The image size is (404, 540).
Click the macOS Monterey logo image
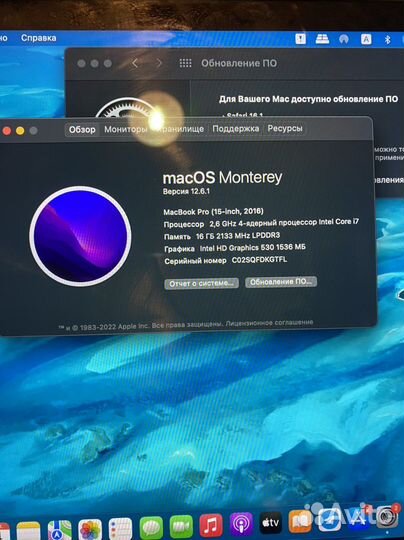(x=80, y=236)
